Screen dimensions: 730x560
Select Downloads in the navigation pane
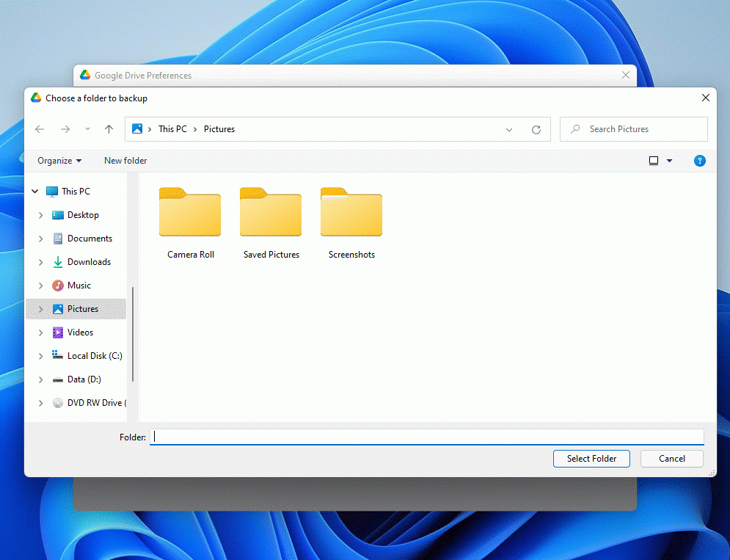point(89,262)
